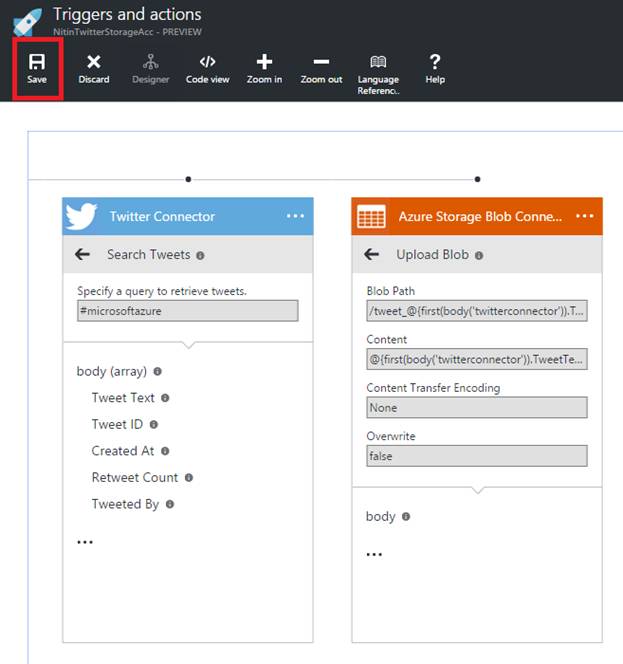This screenshot has height=664, width=623.
Task: Save the logic app triggers and actions
Action: [x=37, y=69]
